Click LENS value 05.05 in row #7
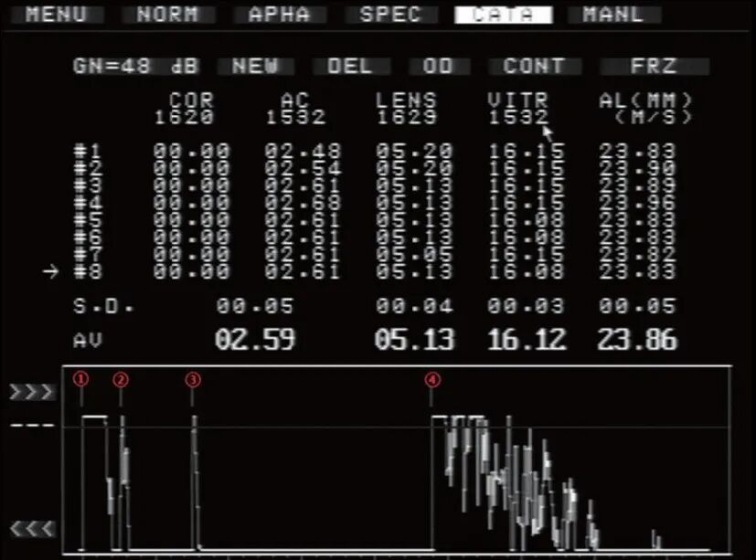Screen dimensions: 756x560 pos(414,254)
